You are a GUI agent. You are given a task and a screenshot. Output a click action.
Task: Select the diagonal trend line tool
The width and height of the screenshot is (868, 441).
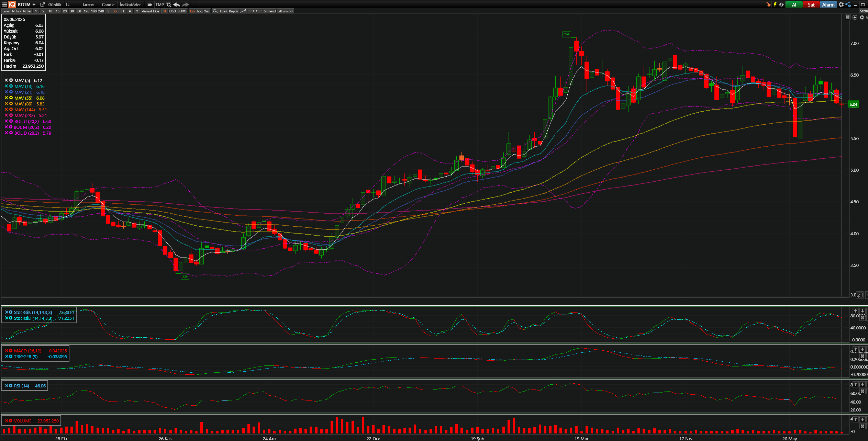243,11
